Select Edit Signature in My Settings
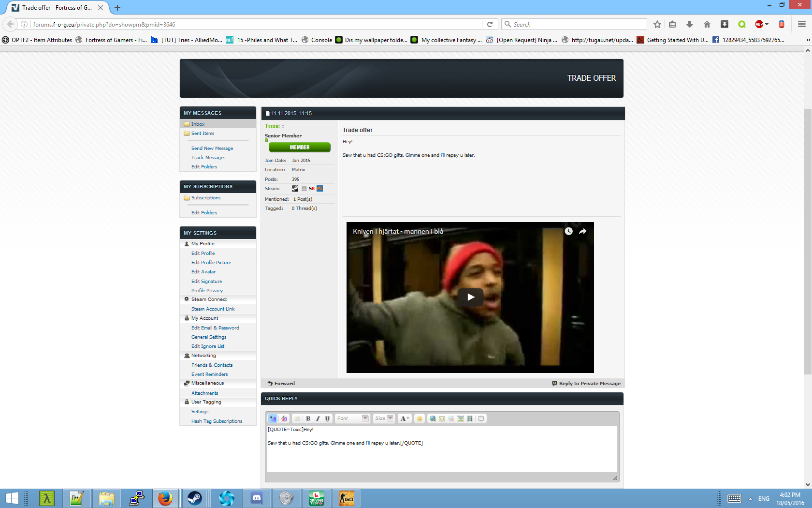Screen dimensions: 812x508 [206, 282]
